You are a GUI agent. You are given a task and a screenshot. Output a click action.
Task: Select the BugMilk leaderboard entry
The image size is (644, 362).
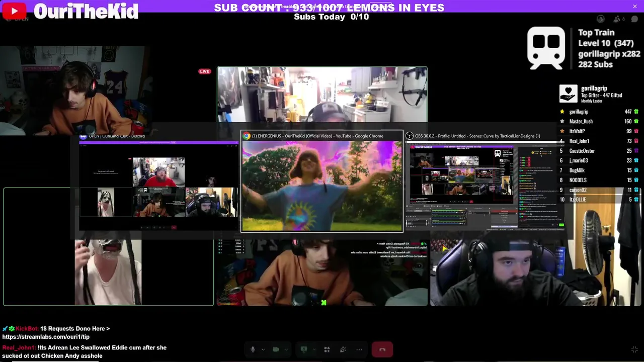(599, 170)
